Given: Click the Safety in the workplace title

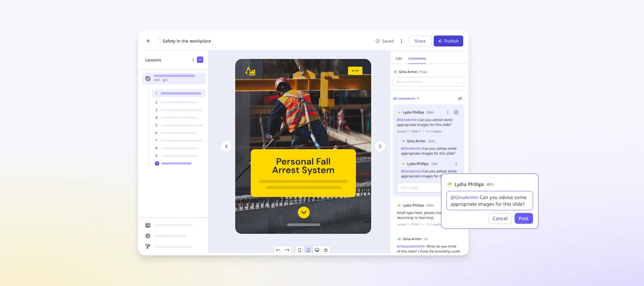Looking at the screenshot, I should (x=187, y=41).
